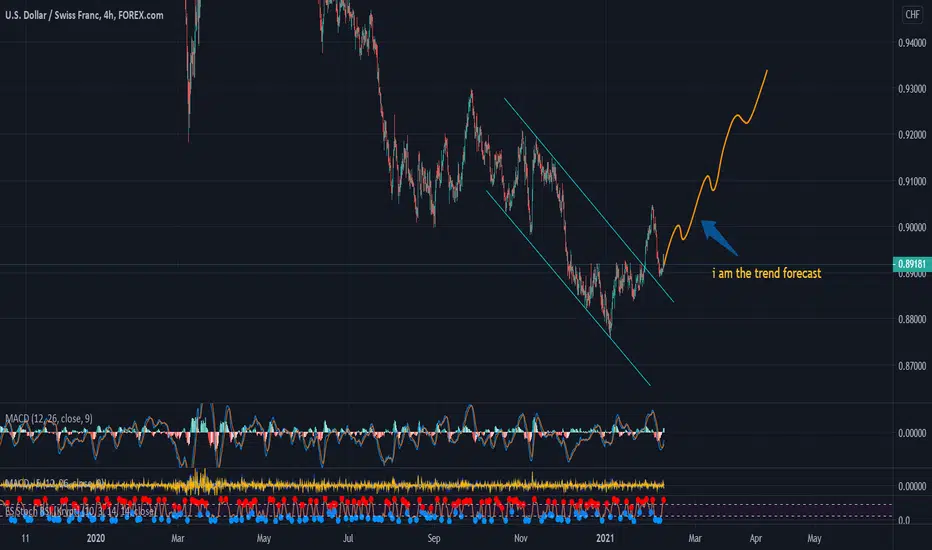Click the current price label 0.89181
This screenshot has height=550, width=932.
(911, 264)
